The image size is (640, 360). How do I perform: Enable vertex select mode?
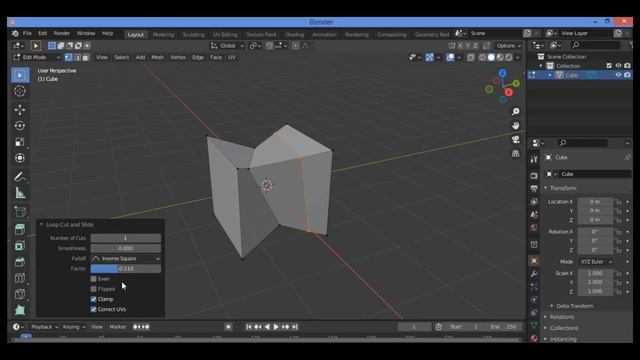[69, 58]
